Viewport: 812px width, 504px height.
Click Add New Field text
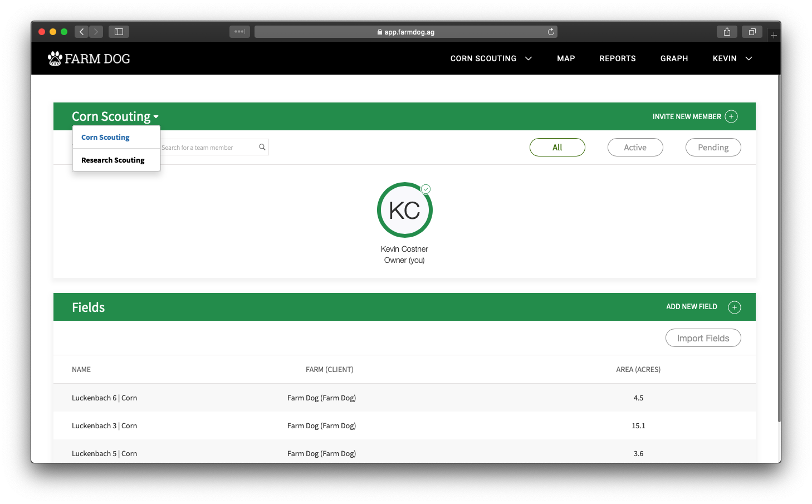pos(692,307)
